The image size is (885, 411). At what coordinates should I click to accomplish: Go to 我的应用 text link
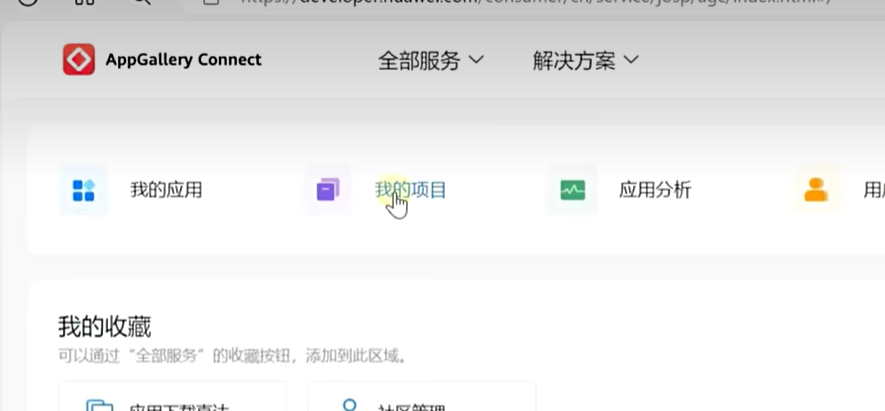(166, 190)
